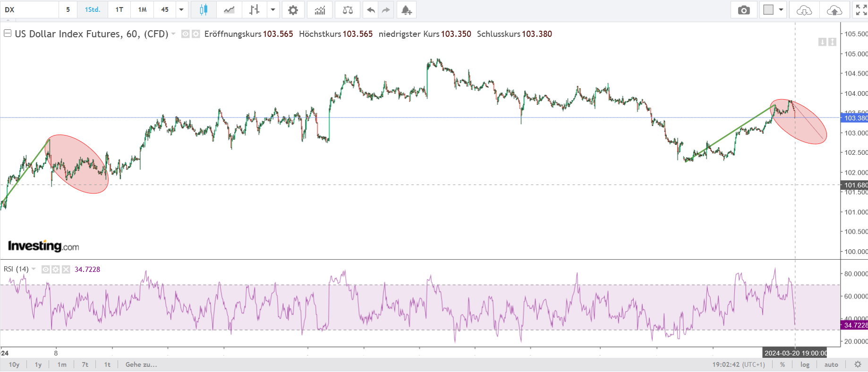Maximize the main chart pane

832,42
